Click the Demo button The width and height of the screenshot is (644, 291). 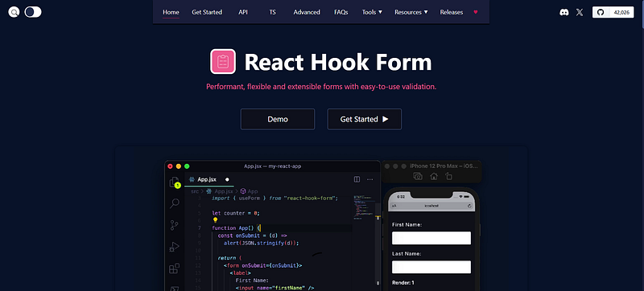coord(278,119)
